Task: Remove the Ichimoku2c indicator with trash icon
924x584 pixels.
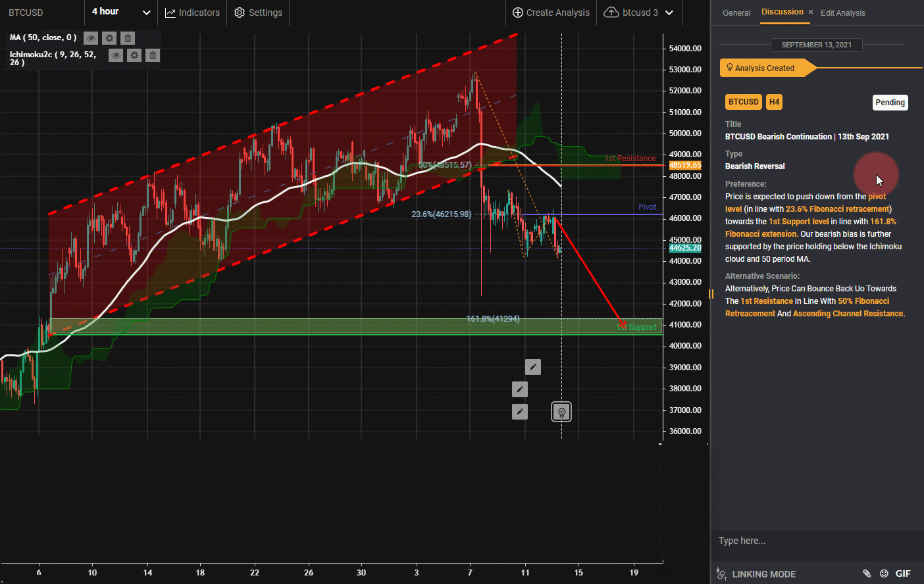Action: point(153,55)
